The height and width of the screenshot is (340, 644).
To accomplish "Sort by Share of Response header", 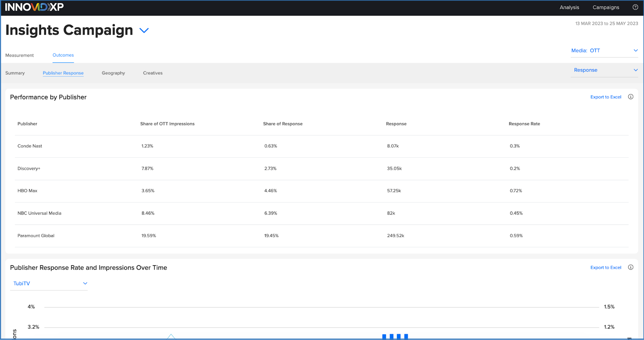I will pyautogui.click(x=283, y=124).
